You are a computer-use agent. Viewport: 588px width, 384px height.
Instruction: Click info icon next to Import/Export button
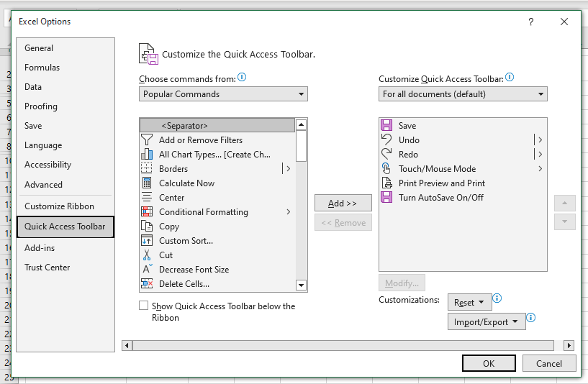point(530,318)
